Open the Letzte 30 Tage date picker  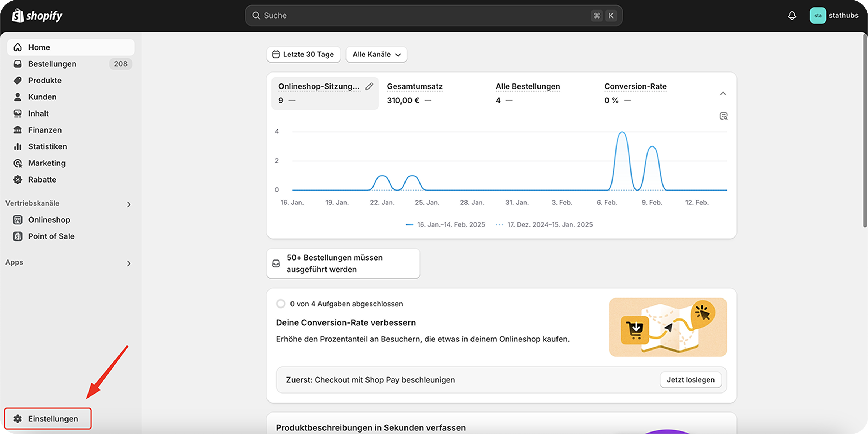[304, 54]
